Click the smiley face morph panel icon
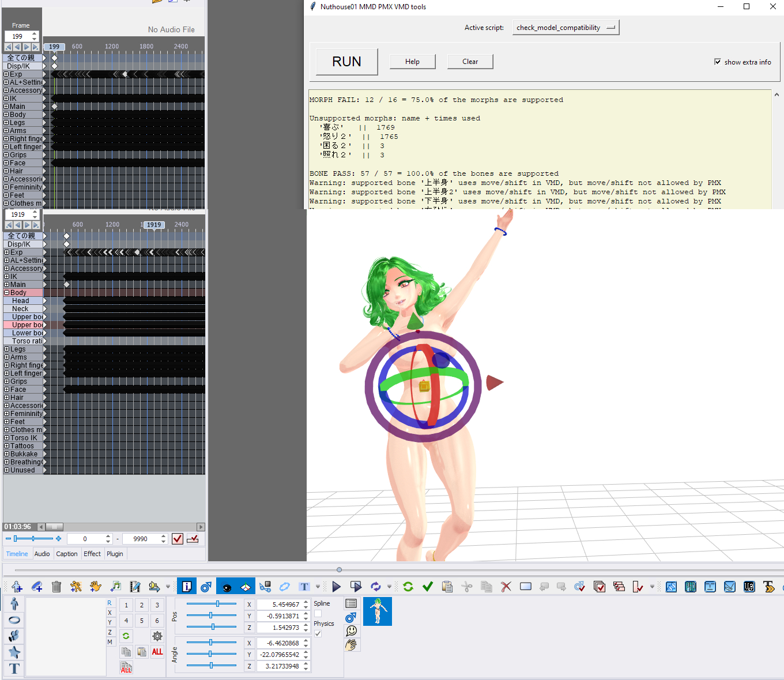 pyautogui.click(x=351, y=631)
